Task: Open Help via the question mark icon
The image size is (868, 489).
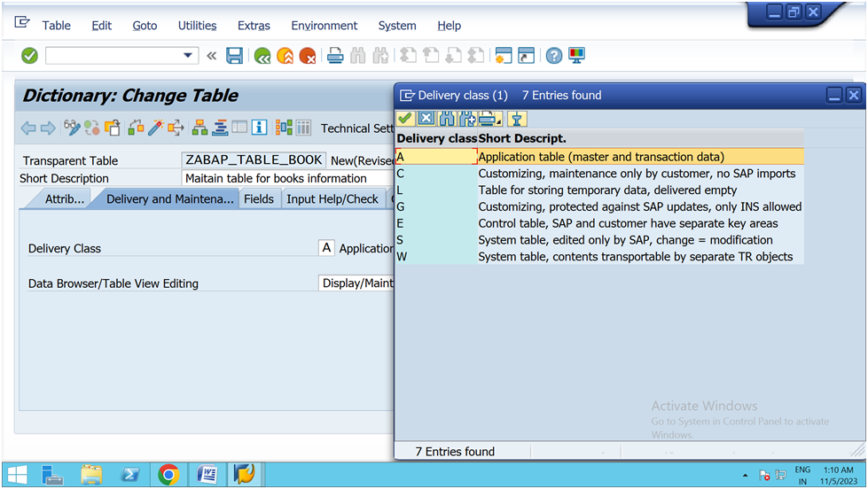Action: coord(553,55)
